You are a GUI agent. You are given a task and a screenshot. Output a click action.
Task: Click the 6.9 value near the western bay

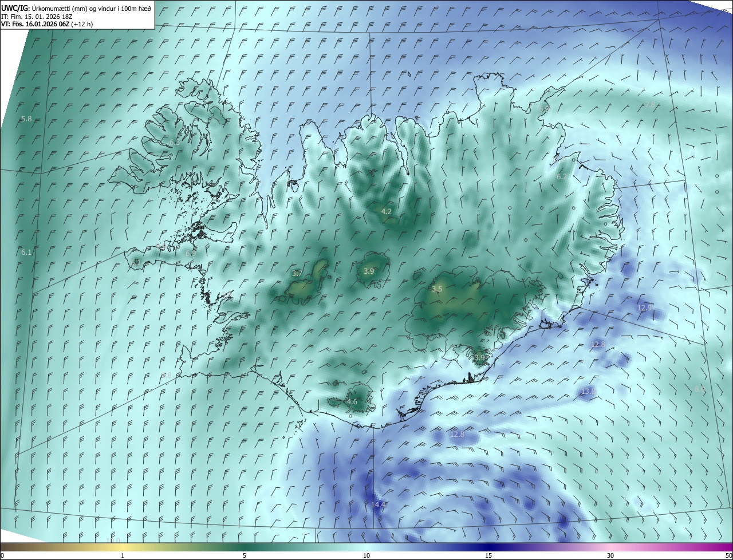(191, 253)
